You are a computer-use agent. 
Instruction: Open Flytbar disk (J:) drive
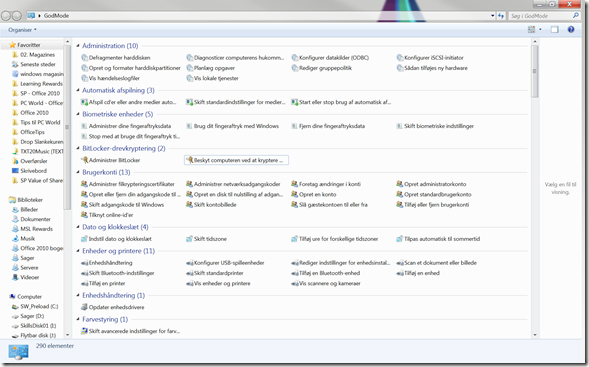click(34, 335)
